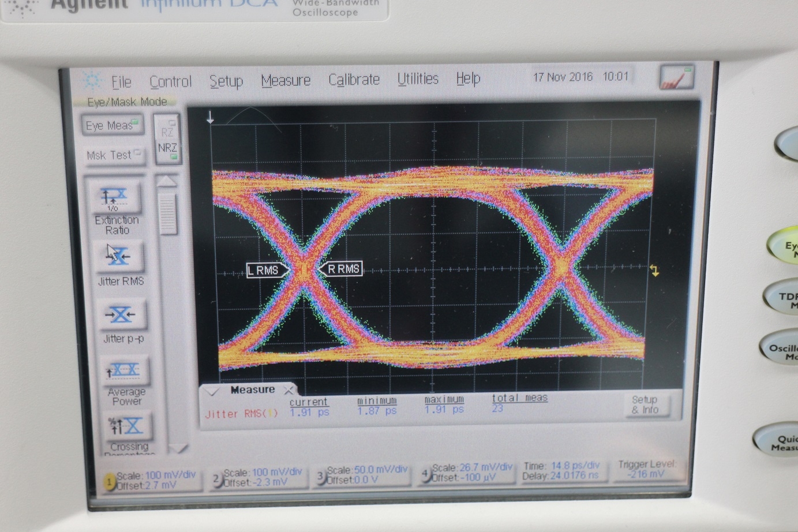The width and height of the screenshot is (798, 532).
Task: Click the maximum value 1.91 ps
Action: point(444,410)
